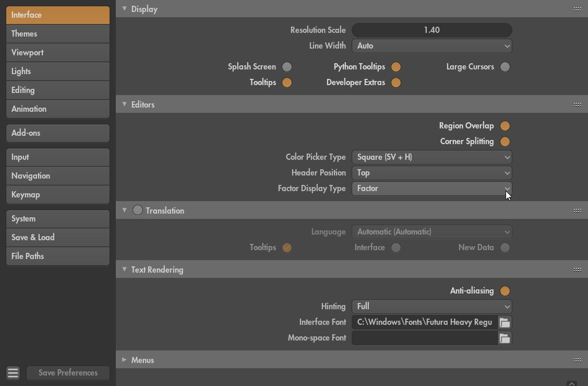This screenshot has height=386, width=588.
Task: Turn off Region Overlap
Action: (x=505, y=126)
